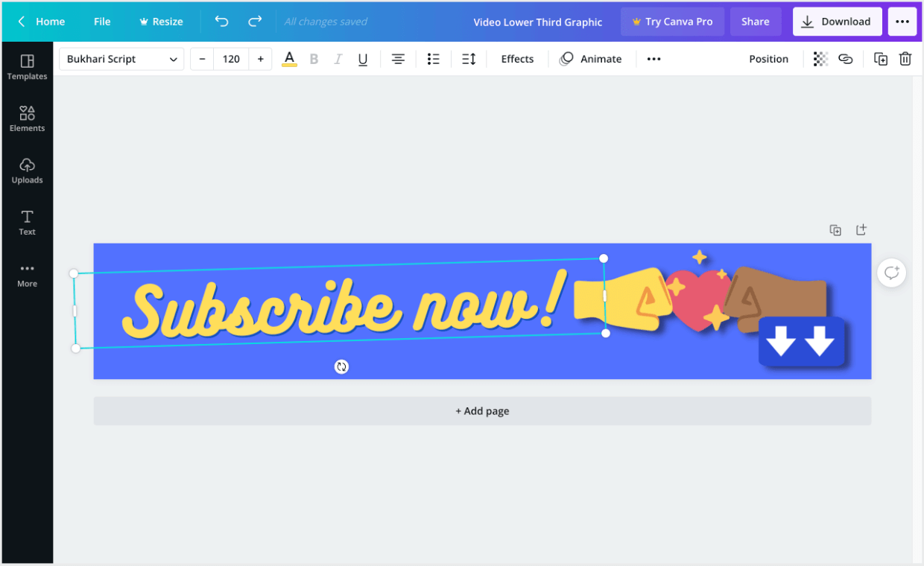
Task: Open the list formatting options
Action: coord(434,59)
